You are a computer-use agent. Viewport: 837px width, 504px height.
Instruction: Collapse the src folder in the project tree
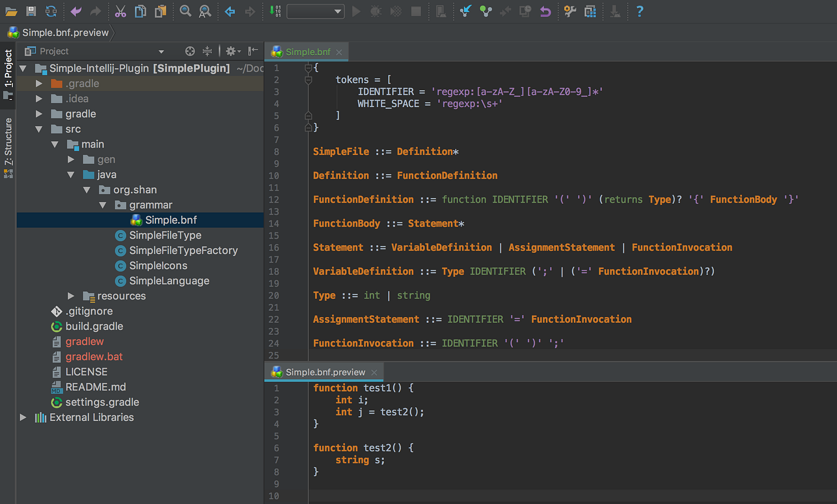(39, 129)
